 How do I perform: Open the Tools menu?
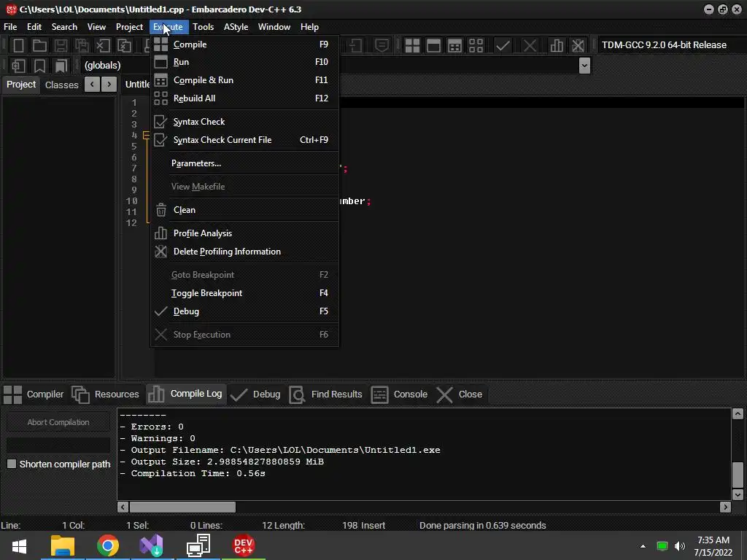coord(203,27)
